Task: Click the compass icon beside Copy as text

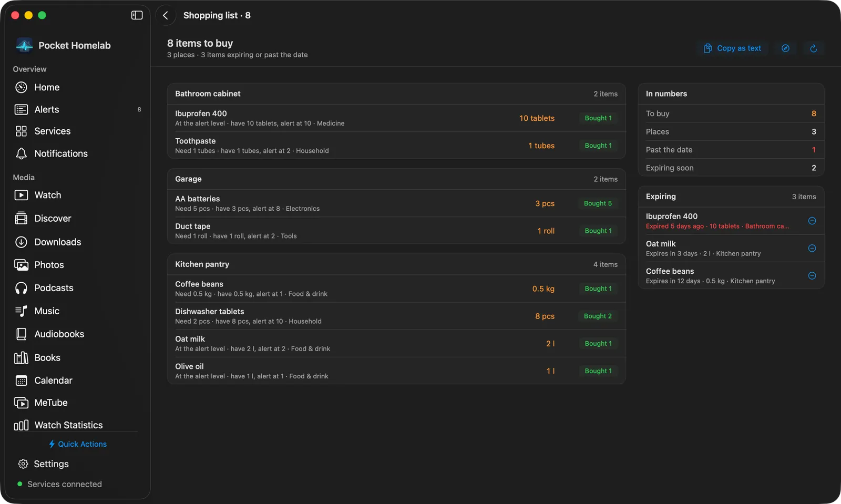Action: [785, 48]
